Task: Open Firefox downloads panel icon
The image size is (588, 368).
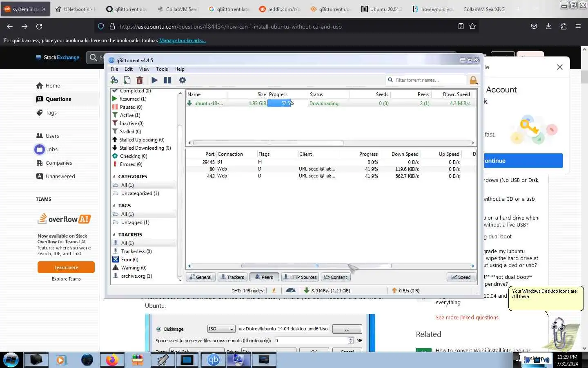Action: tap(548, 27)
